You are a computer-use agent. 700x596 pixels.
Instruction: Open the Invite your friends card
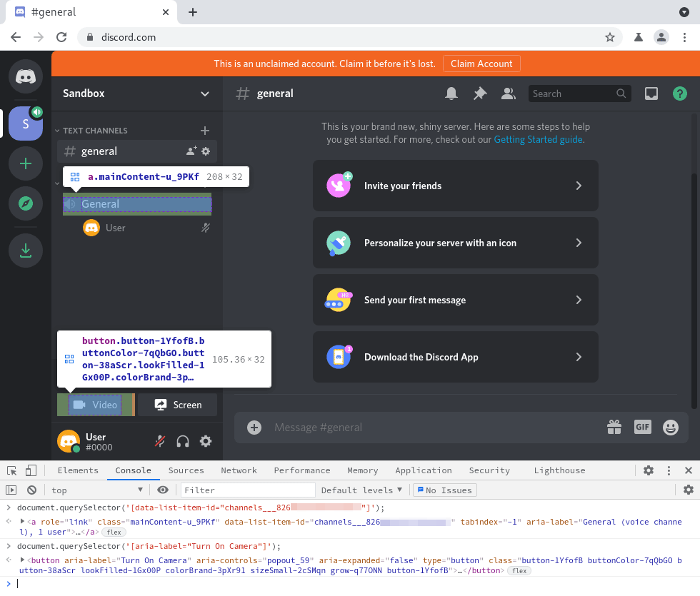(456, 186)
